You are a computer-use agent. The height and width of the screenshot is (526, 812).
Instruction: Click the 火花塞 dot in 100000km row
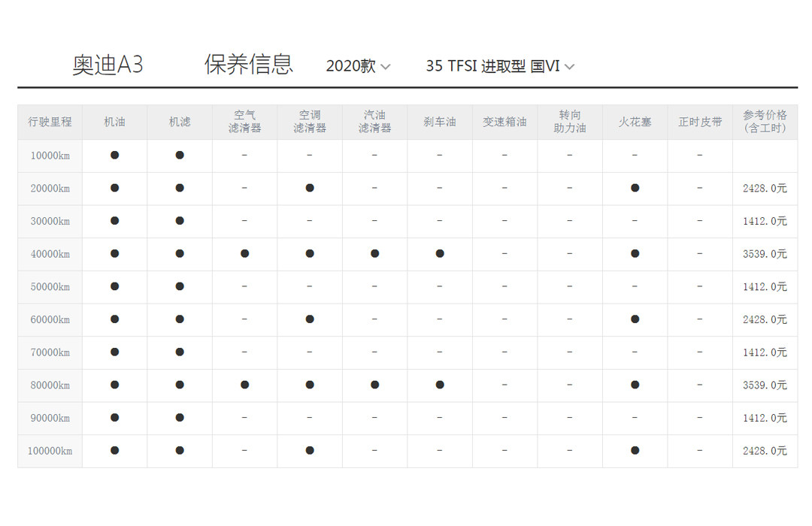click(635, 450)
